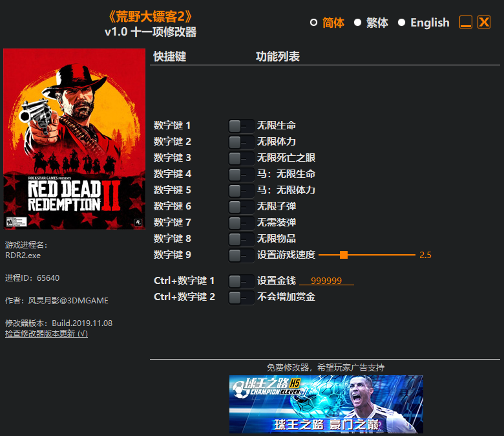Select English language radio button
This screenshot has height=436, width=504.
[401, 23]
